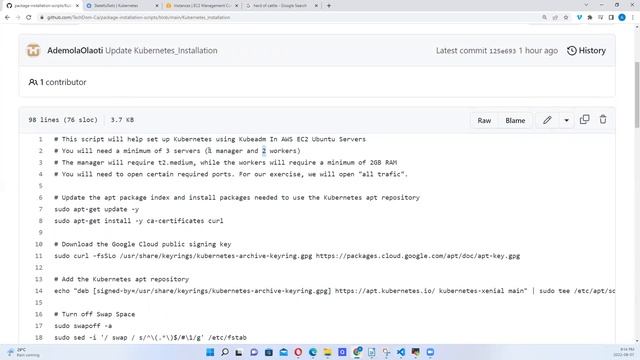Click 1 contributor text

coord(63,82)
